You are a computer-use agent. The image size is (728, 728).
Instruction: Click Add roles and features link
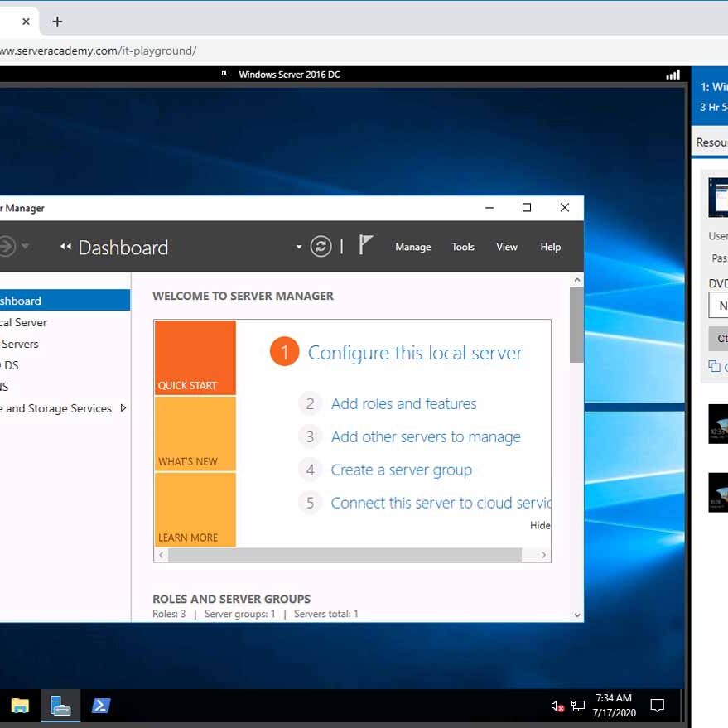403,403
